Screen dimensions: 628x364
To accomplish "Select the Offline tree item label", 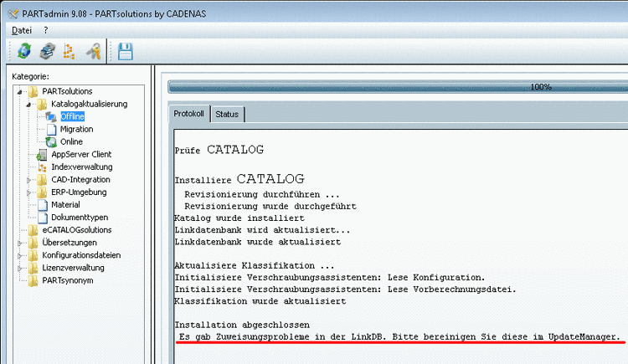I will coord(73,116).
